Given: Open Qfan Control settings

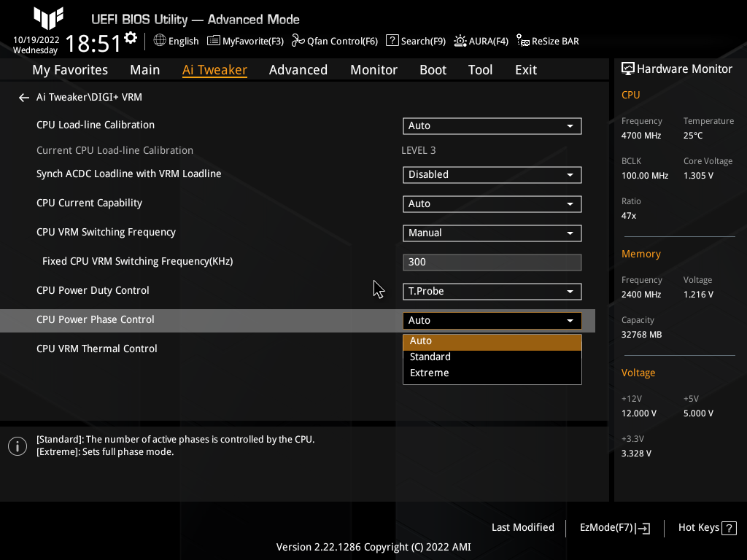Looking at the screenshot, I should [x=334, y=41].
